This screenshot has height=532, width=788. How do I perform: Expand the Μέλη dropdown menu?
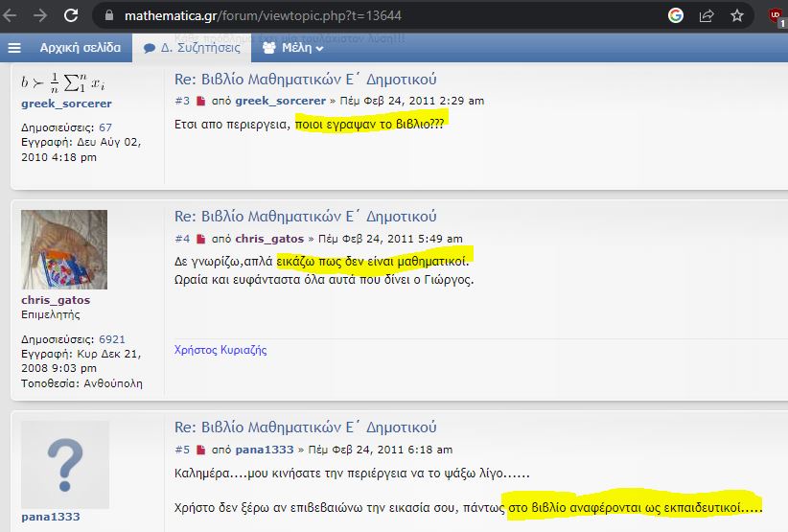tap(293, 48)
